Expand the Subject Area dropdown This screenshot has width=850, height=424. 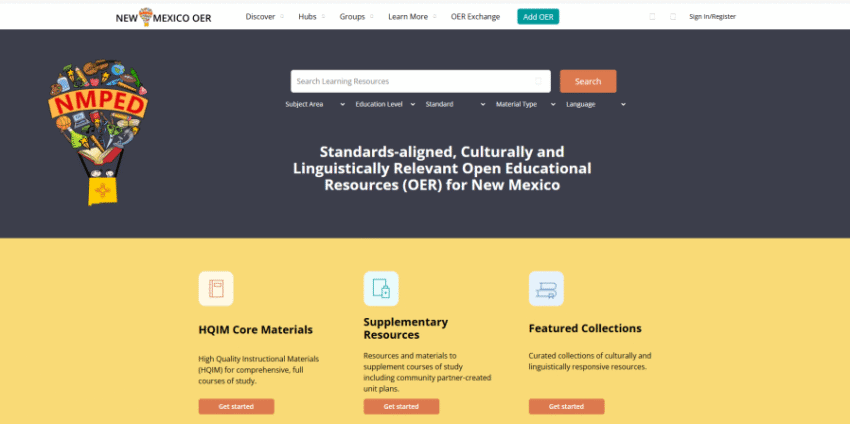[x=313, y=104]
